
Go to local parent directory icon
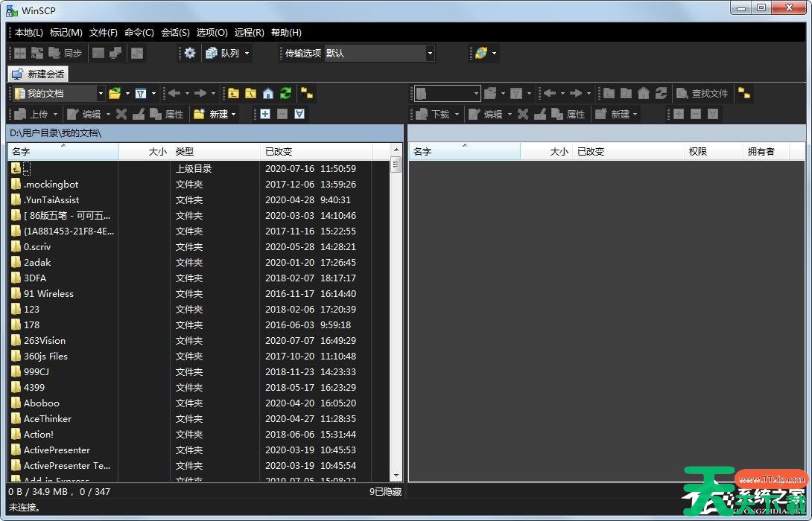234,93
